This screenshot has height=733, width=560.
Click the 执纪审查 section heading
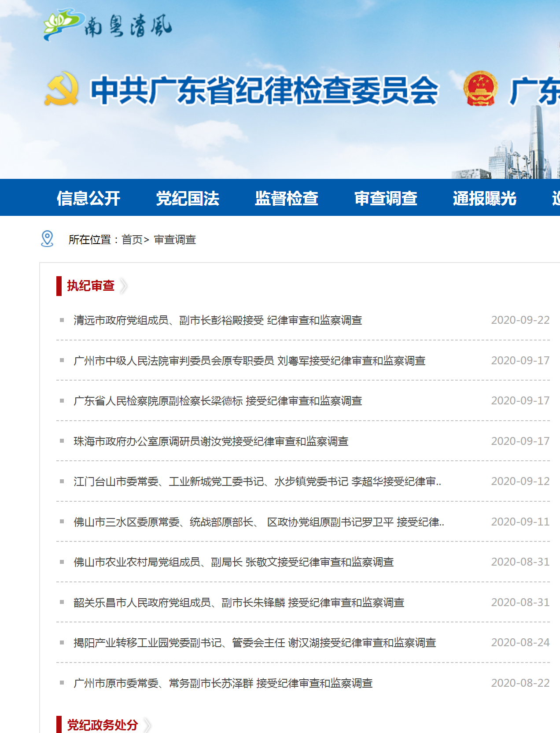[91, 286]
